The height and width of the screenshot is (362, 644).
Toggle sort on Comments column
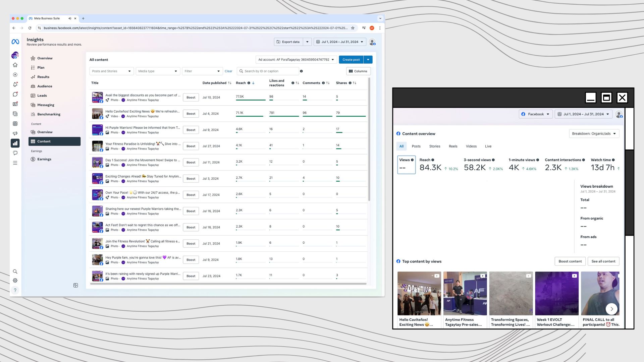point(328,83)
